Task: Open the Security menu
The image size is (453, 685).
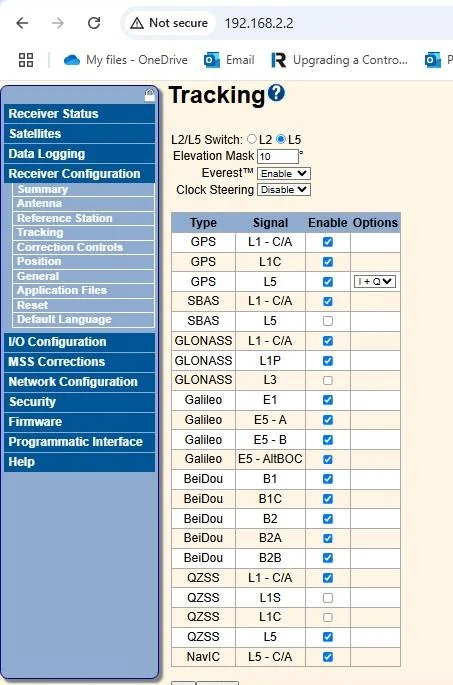Action: coord(80,402)
